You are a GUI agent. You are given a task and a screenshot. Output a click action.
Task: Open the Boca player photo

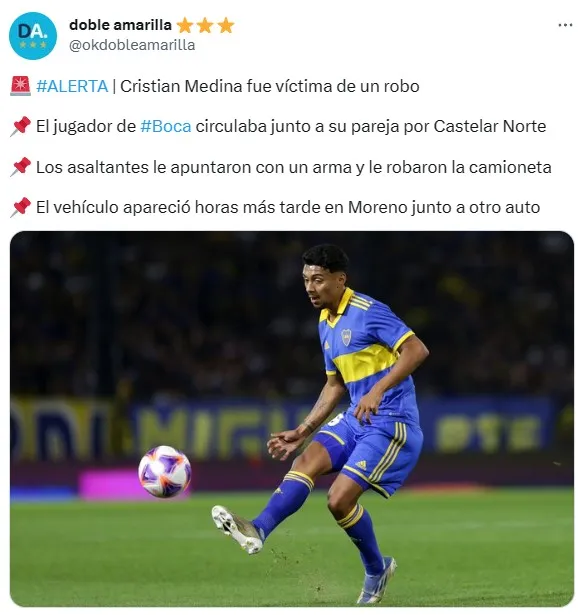pyautogui.click(x=292, y=418)
